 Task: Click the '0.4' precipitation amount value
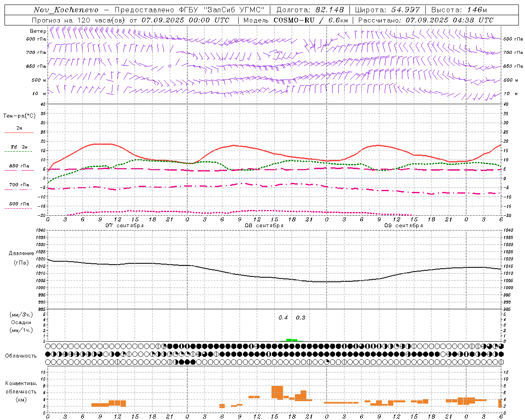pos(283,318)
